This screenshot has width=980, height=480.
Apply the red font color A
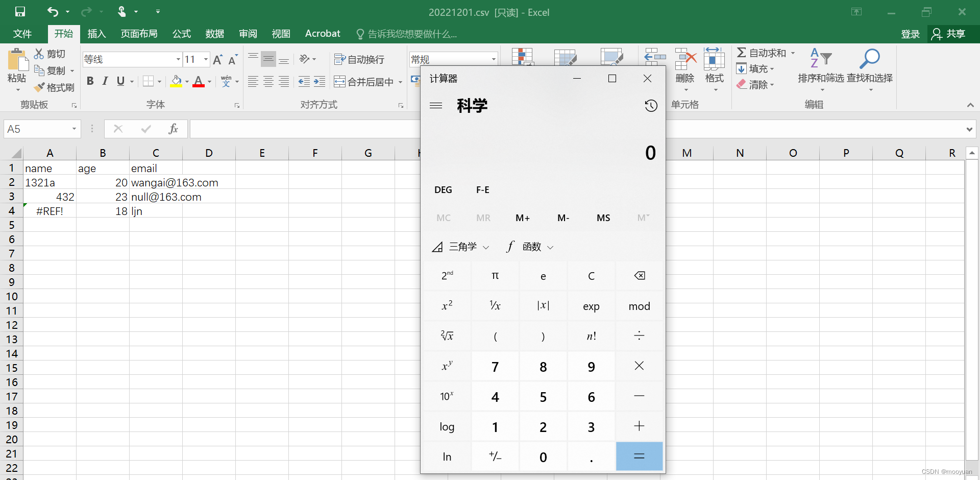(199, 81)
